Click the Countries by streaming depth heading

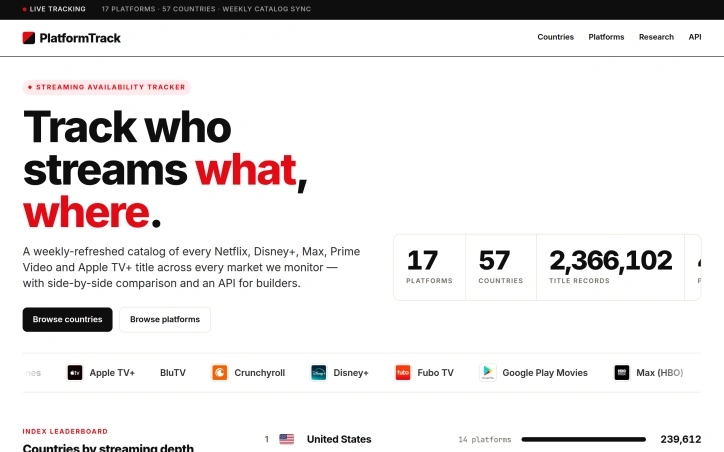point(108,447)
